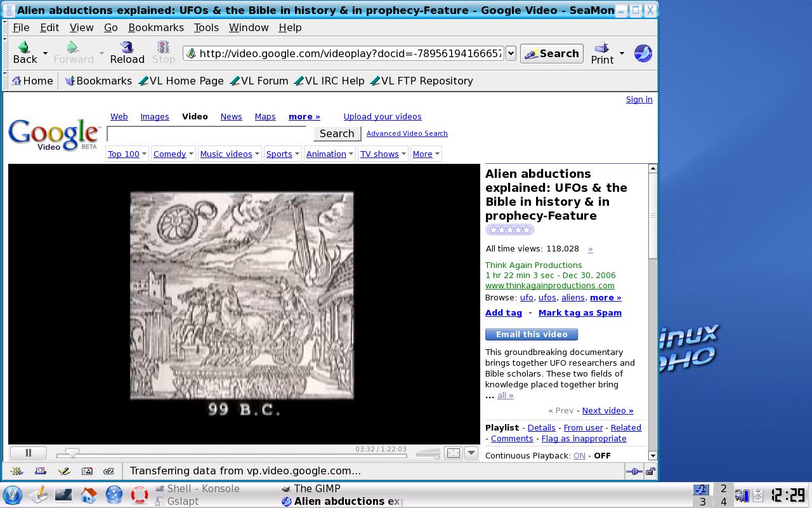
Task: Go back with the Back arrow icon
Action: coord(24,47)
